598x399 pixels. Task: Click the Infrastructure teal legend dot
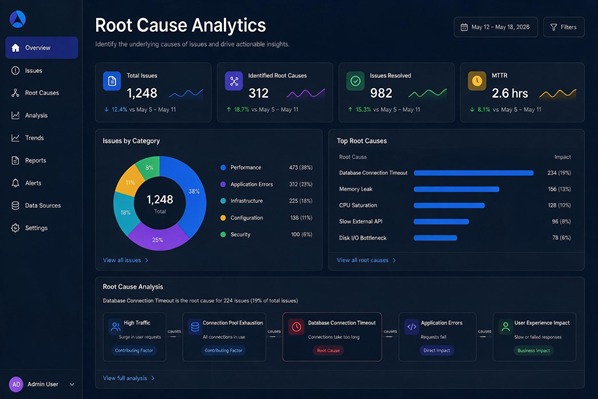pyautogui.click(x=223, y=201)
